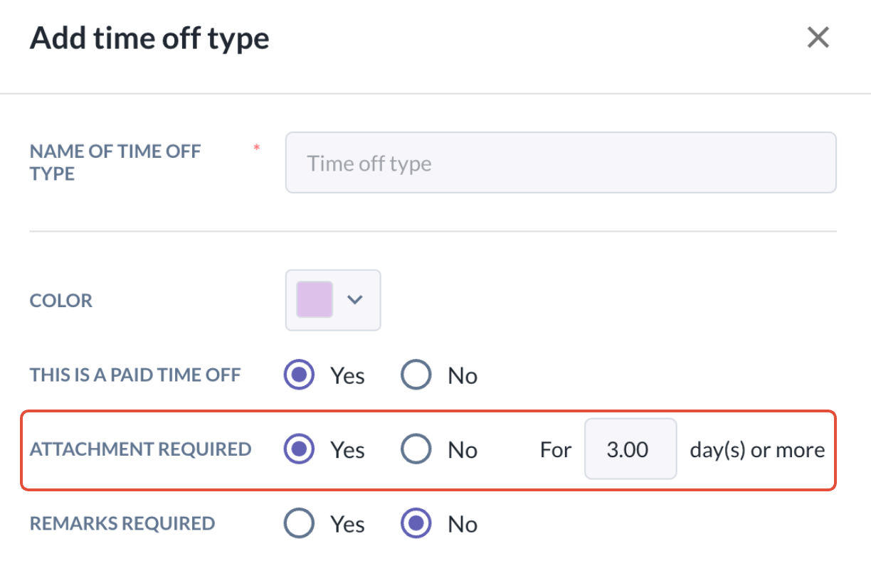The height and width of the screenshot is (588, 871).
Task: Click the Add time off type heading
Action: pos(149,38)
